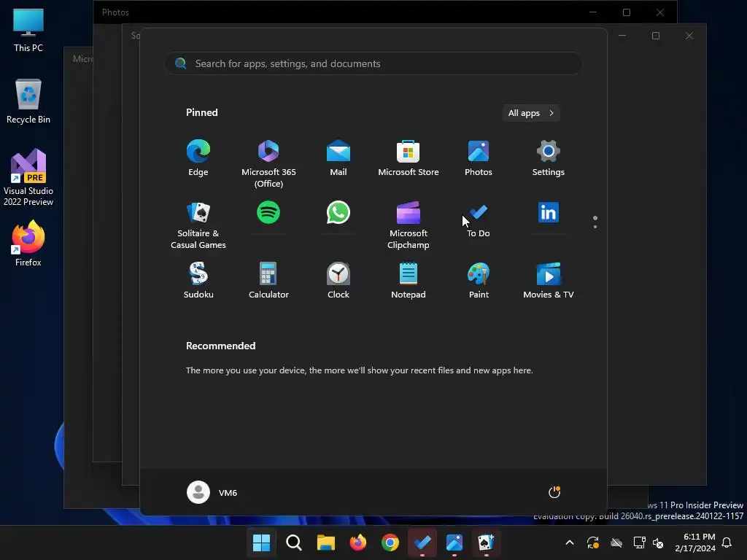Click the Recommended section heading
Screen dimensions: 747x560
220,346
